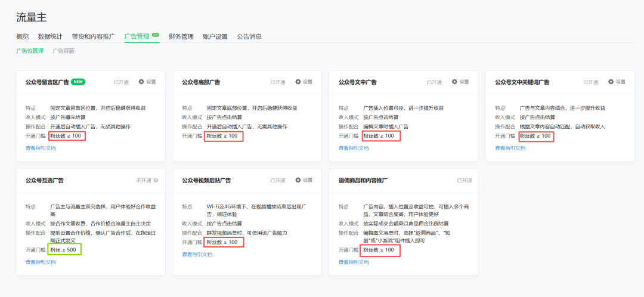This screenshot has height=297, width=644.
Task: Click the 流量主 page heading
Action: click(31, 17)
